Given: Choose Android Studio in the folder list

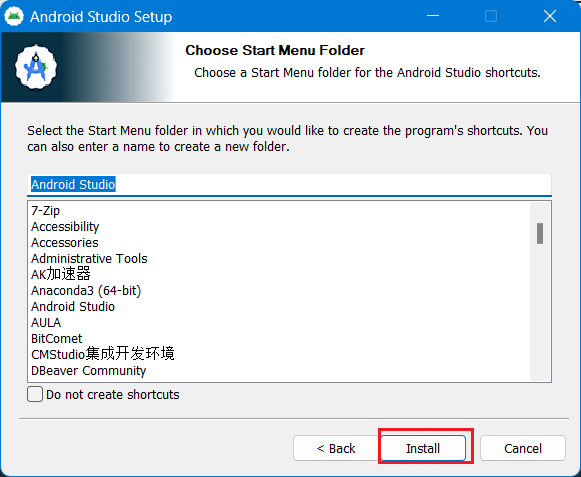Looking at the screenshot, I should 73,307.
